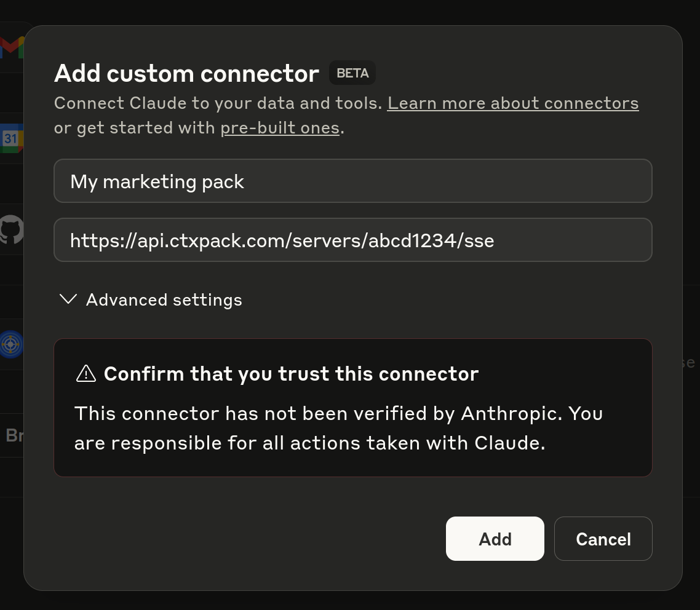The height and width of the screenshot is (610, 700).
Task: Focus the 'My marketing pack' name field
Action: 352,181
